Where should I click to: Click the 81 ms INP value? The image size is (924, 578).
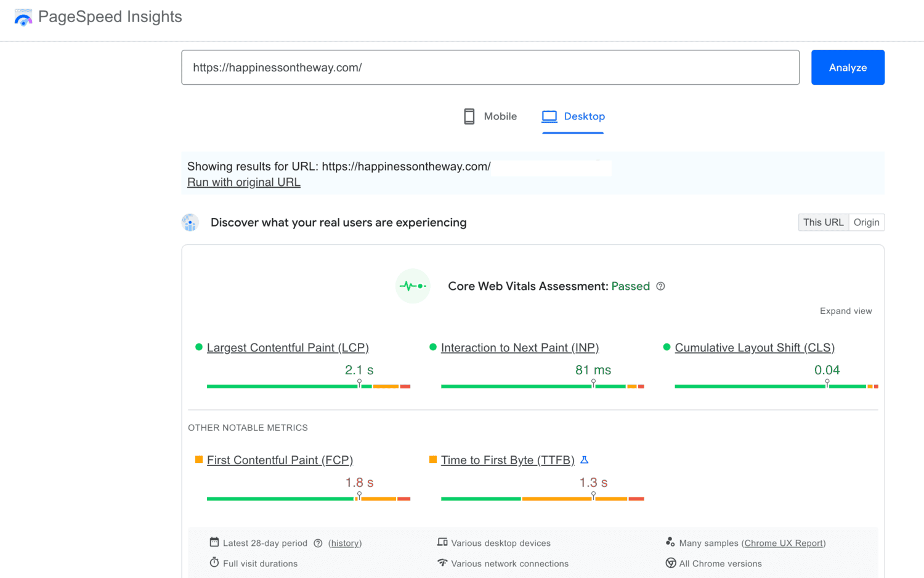coord(593,370)
